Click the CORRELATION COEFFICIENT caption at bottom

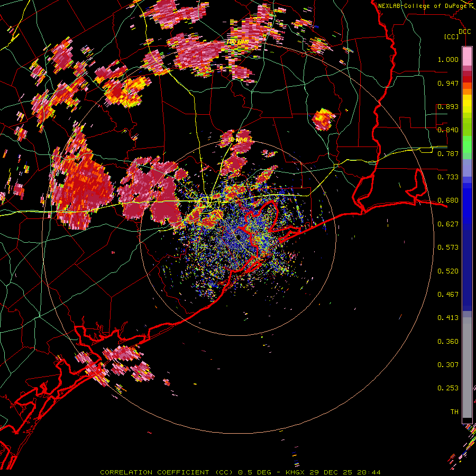click(240, 472)
